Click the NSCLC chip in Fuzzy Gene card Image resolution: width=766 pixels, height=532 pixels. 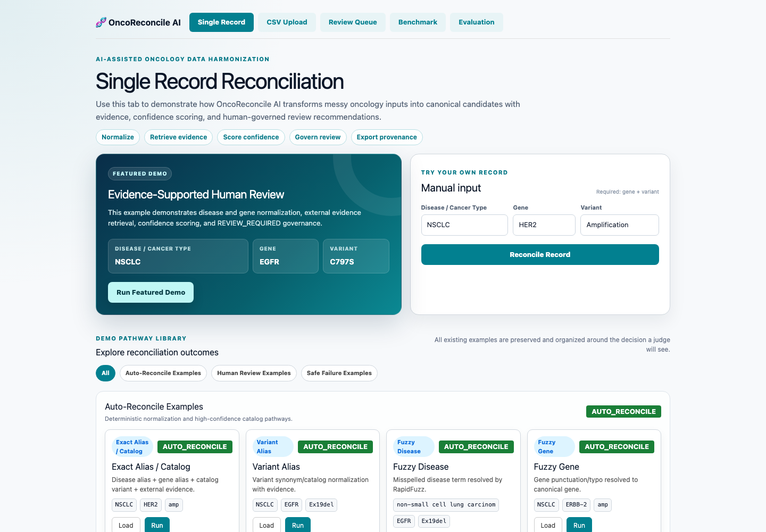[546, 505]
